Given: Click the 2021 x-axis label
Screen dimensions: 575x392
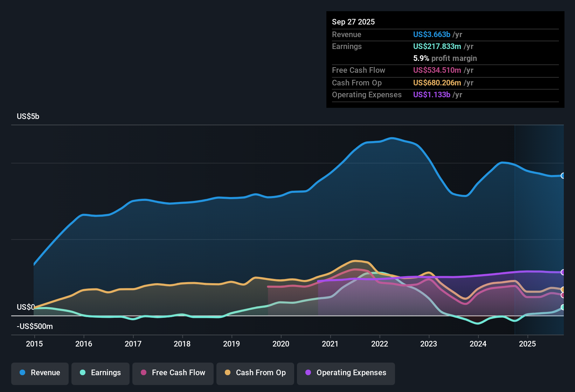Looking at the screenshot, I should (x=330, y=344).
